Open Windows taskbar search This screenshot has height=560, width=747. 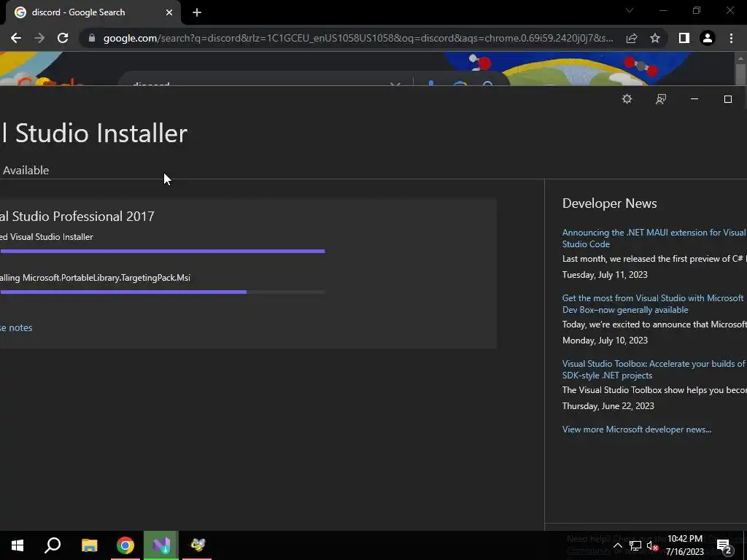53,545
